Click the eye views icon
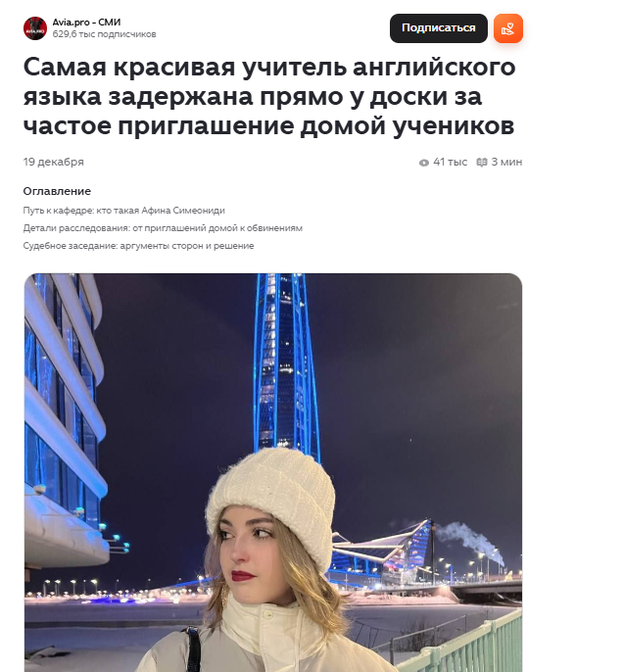623x672 pixels. pyautogui.click(x=424, y=163)
